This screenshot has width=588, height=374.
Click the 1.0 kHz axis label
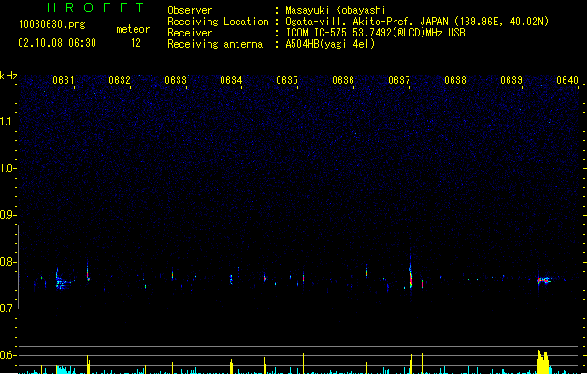coord(7,168)
